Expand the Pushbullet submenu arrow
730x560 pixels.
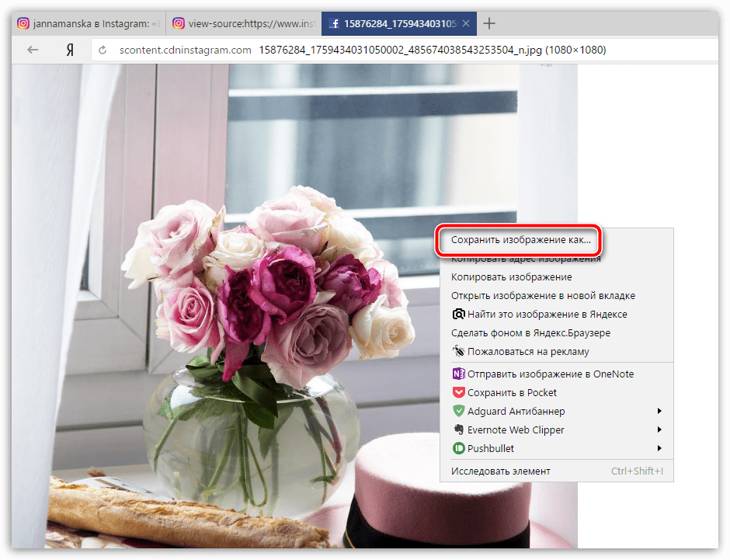coord(659,448)
